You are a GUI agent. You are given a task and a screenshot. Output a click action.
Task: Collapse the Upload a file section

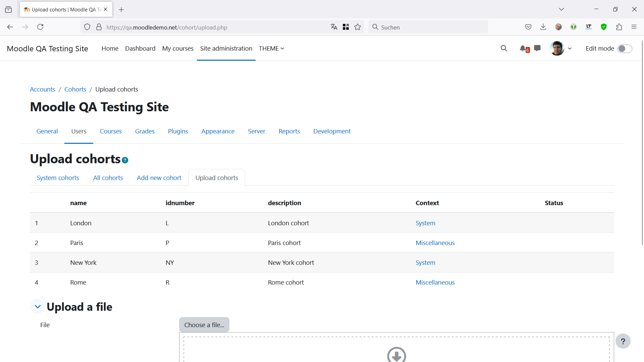click(38, 306)
